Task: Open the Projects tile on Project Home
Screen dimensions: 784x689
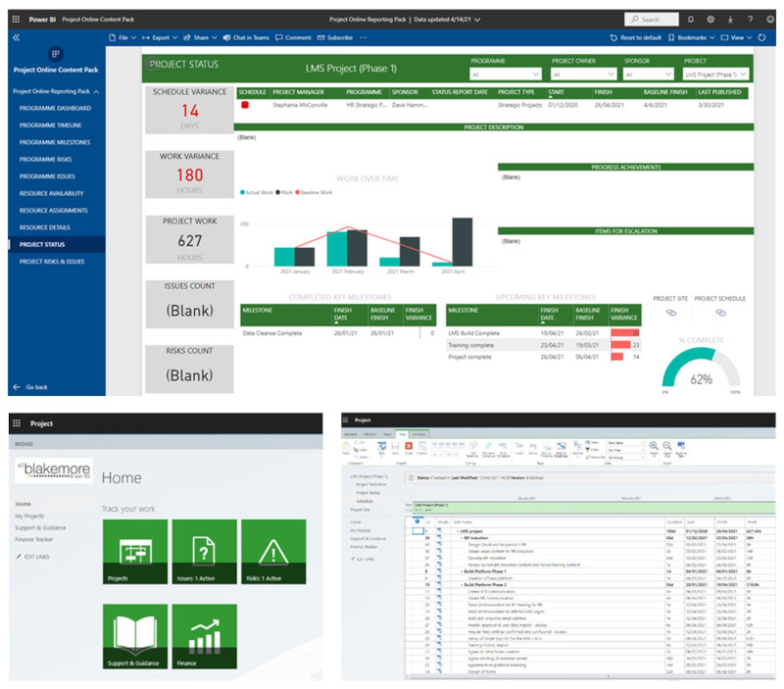Action: 135,552
